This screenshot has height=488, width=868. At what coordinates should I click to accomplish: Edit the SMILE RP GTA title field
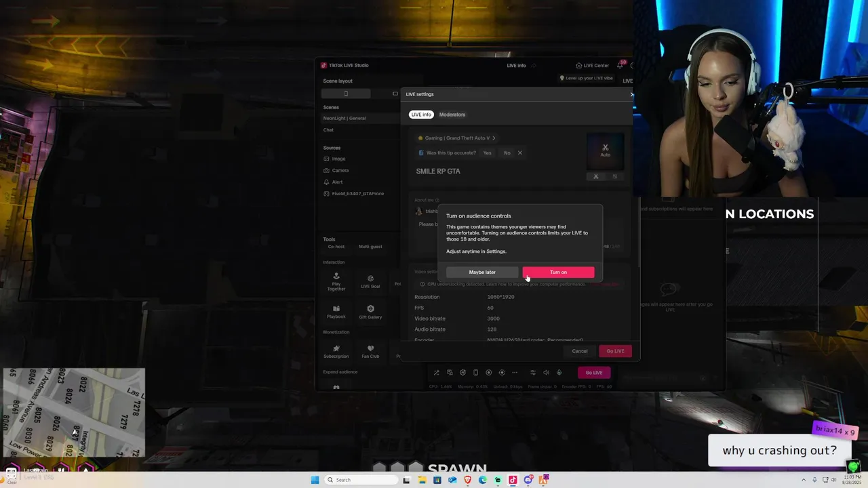click(x=438, y=171)
